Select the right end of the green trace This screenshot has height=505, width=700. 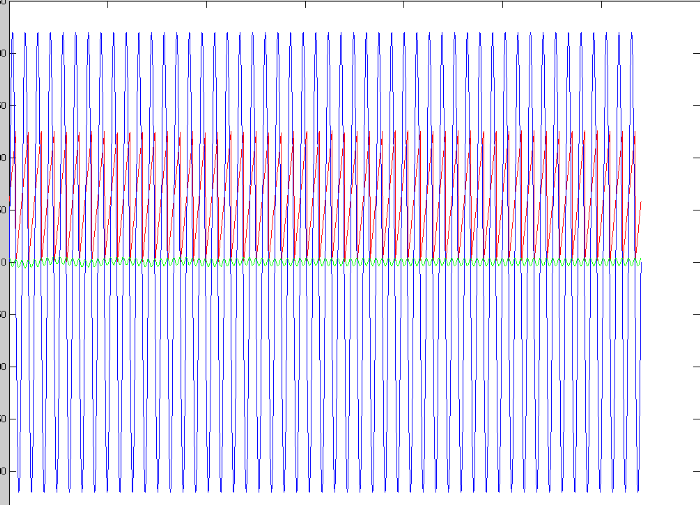[640, 261]
